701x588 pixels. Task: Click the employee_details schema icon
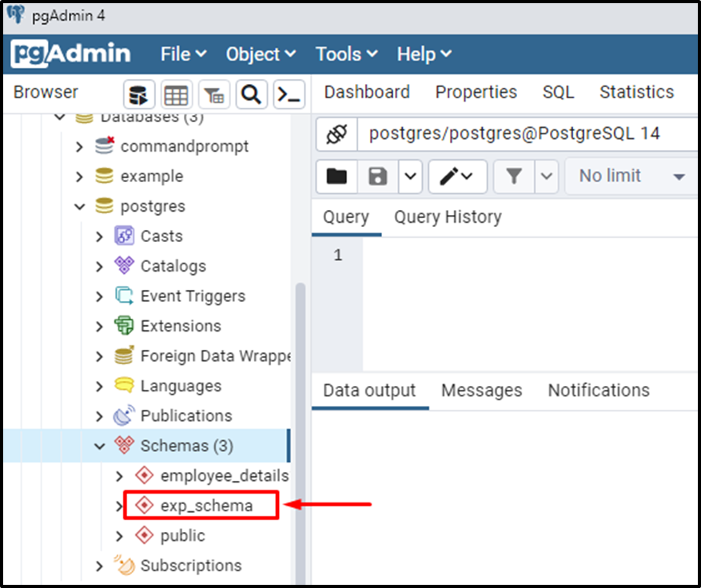pyautogui.click(x=145, y=475)
